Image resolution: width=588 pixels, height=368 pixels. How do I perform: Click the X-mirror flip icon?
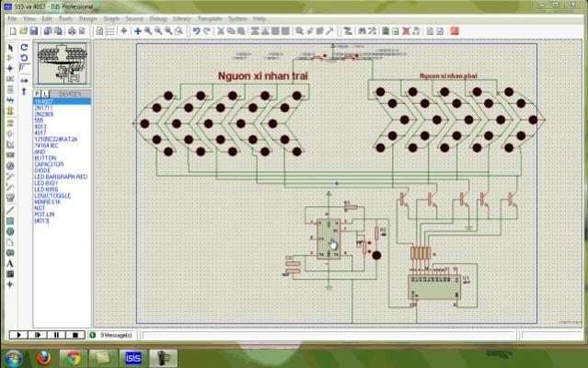24,79
